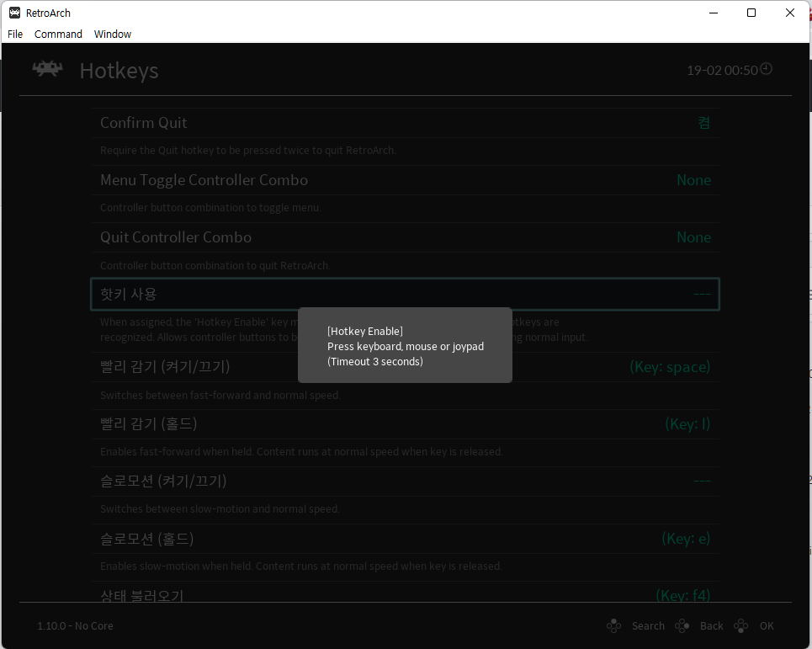Viewport: 812px width, 649px height.
Task: Maximize the RetroArch window
Action: tap(751, 13)
